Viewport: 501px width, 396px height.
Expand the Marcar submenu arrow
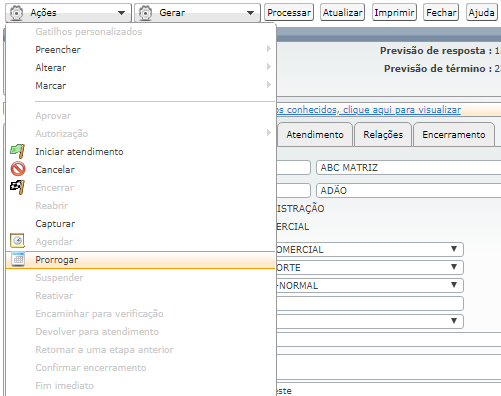coord(269,85)
